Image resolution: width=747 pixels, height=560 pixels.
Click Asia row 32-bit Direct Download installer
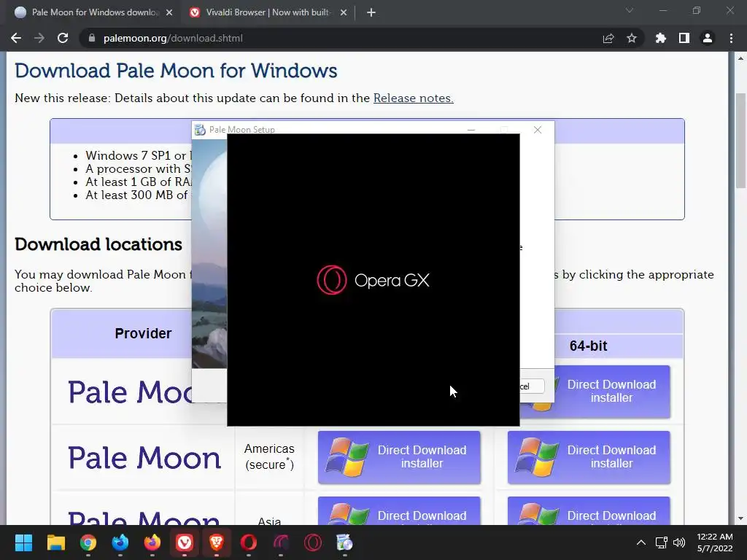[x=399, y=511]
